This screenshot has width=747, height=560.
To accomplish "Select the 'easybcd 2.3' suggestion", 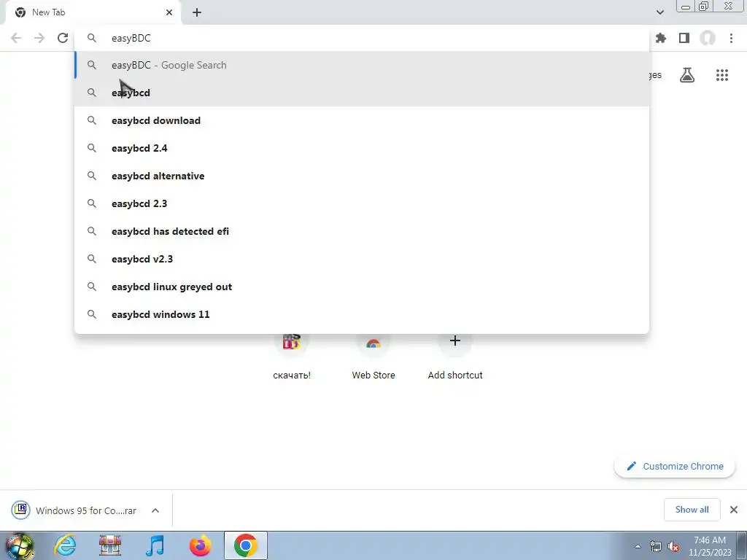I will (362, 203).
